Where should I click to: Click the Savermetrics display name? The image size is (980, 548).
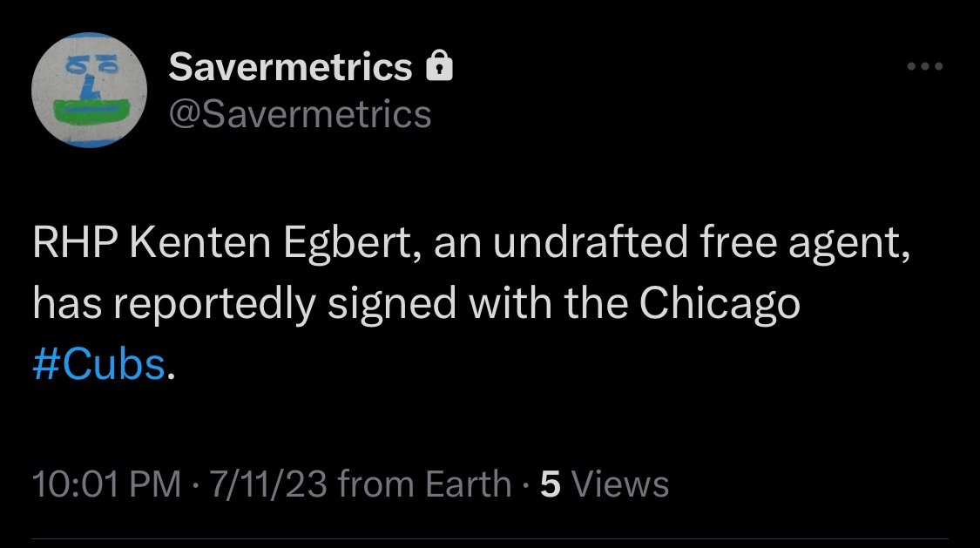pyautogui.click(x=290, y=66)
